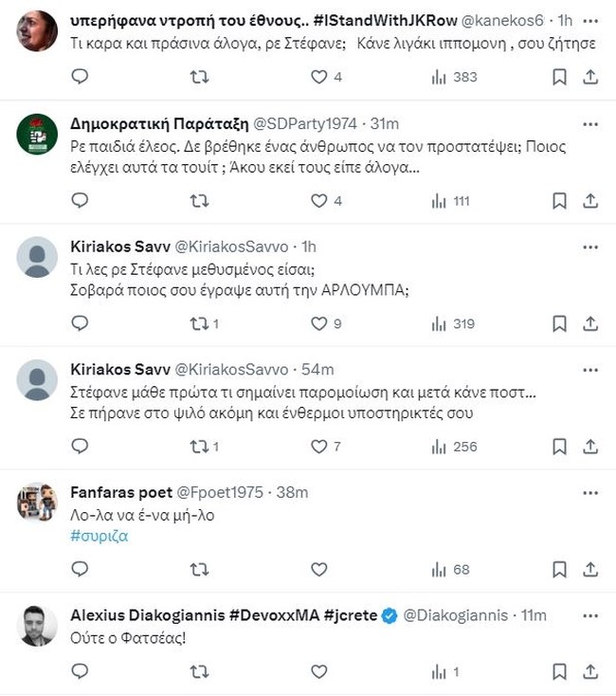Share the Alexius Diakogiannis tweet

589,671
